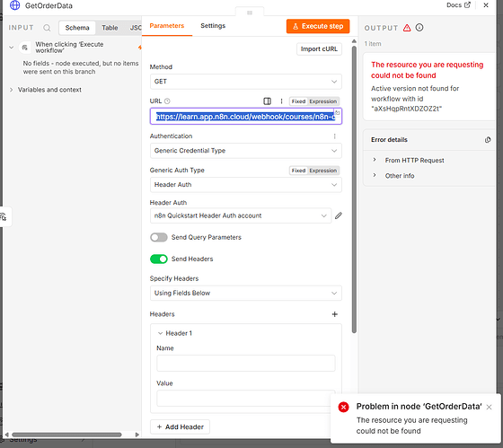Edit Header Auth credential with pencil icon
This screenshot has width=503, height=448.
339,215
